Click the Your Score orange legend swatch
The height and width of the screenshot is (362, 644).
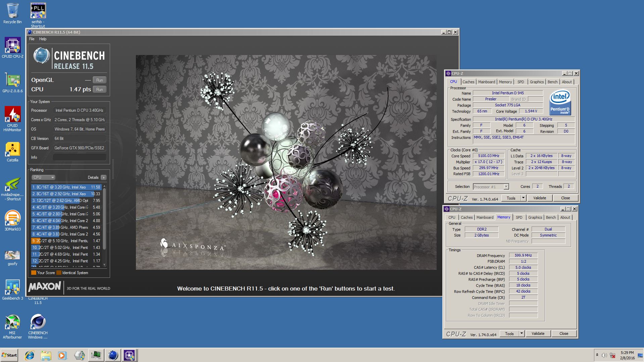click(34, 273)
